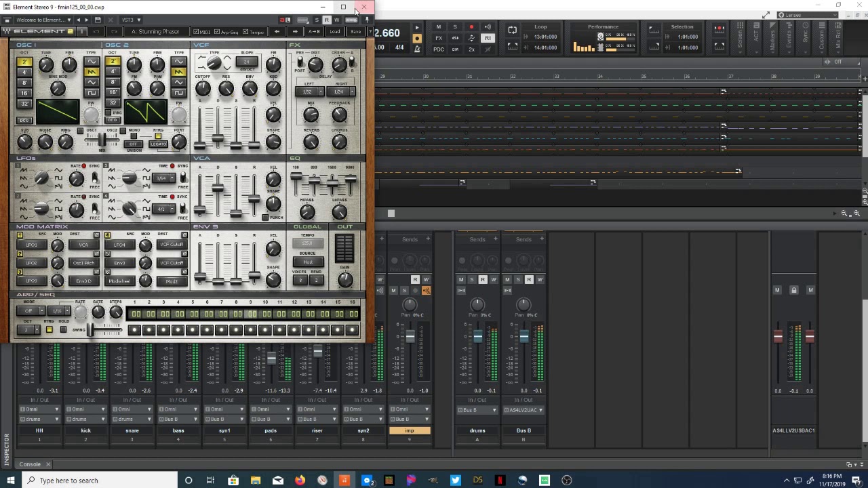Flip the FX PRE/POST distortion switch
The height and width of the screenshot is (488, 868).
click(300, 62)
